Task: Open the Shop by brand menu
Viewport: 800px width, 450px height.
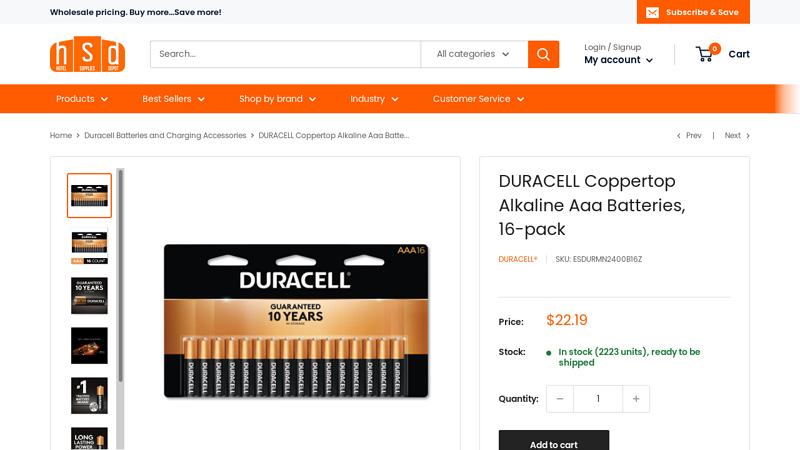Action: (278, 99)
